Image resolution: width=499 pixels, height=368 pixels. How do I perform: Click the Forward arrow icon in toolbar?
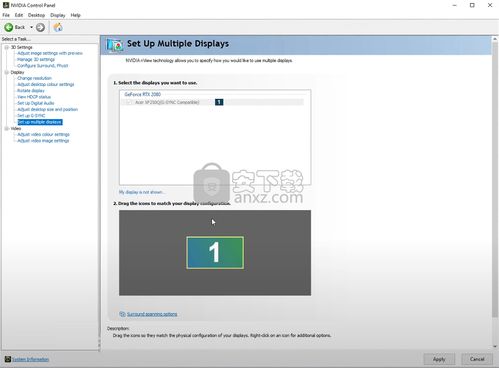[40, 27]
